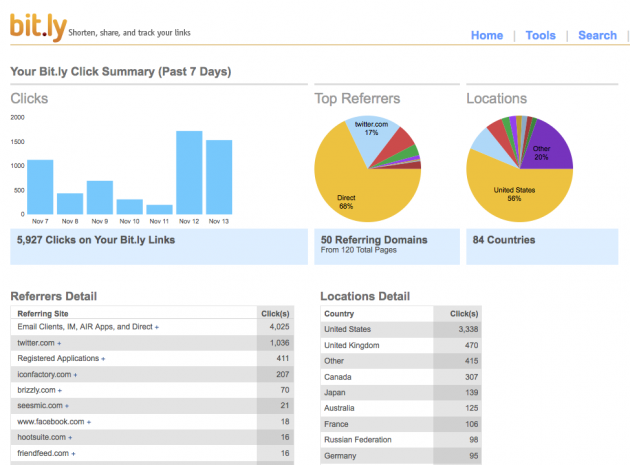Expand the Email Clients, IM, AIR Apps row
This screenshot has width=630, height=465.
pyautogui.click(x=157, y=328)
